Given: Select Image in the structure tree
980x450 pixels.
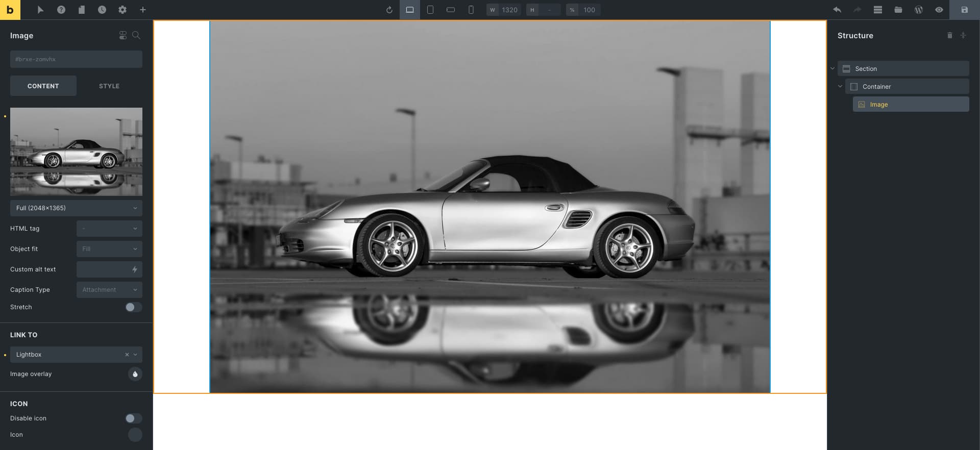Looking at the screenshot, I should pos(911,104).
